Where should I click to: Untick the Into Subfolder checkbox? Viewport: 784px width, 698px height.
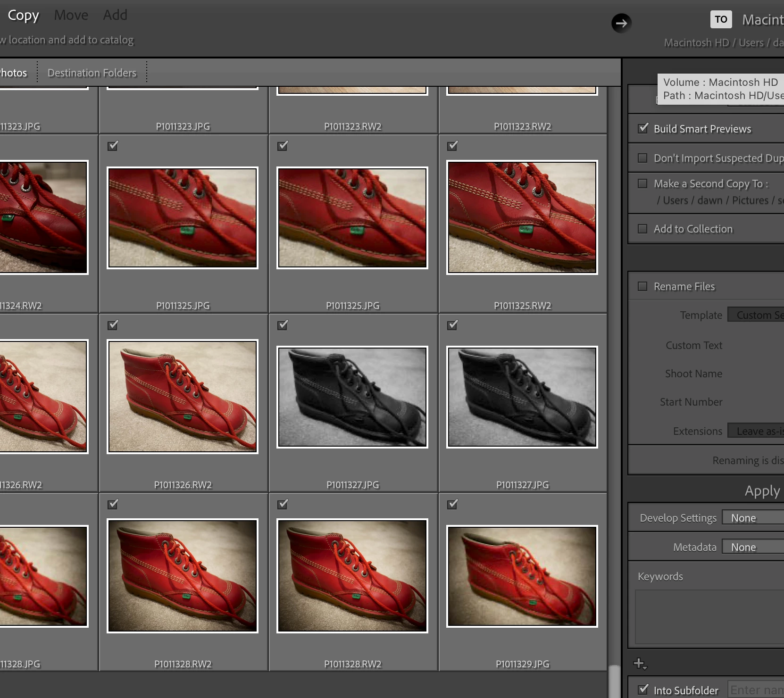point(643,690)
